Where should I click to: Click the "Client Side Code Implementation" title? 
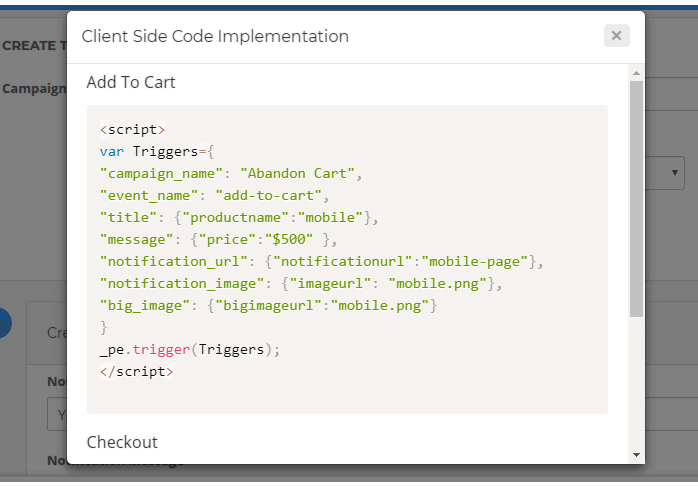point(215,36)
